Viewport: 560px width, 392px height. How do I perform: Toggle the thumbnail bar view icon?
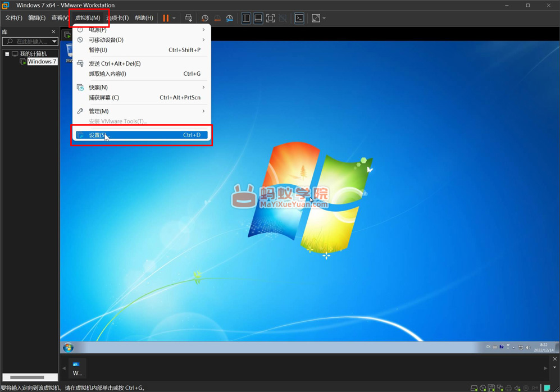pos(258,18)
